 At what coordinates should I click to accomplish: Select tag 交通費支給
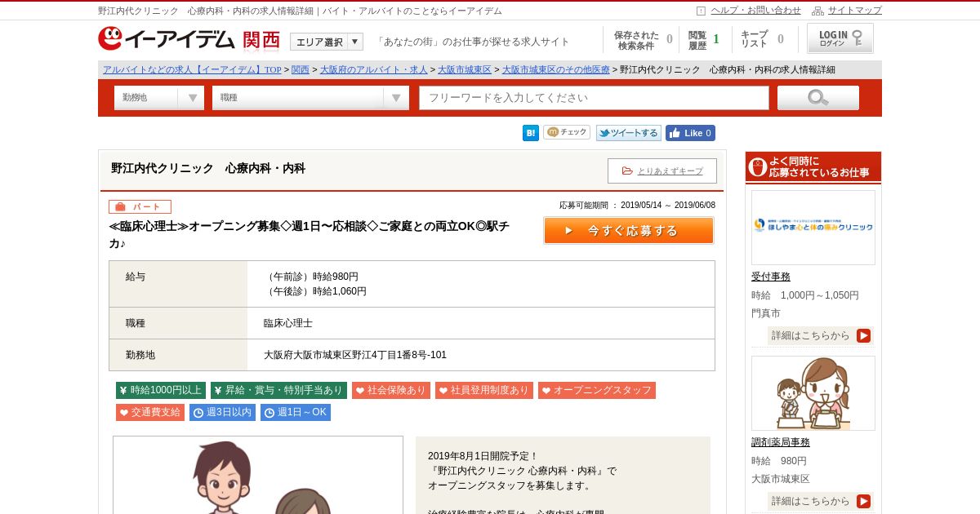tap(150, 413)
